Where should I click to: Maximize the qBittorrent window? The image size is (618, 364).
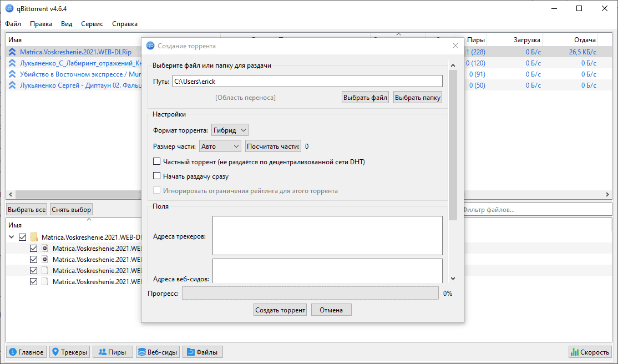579,8
